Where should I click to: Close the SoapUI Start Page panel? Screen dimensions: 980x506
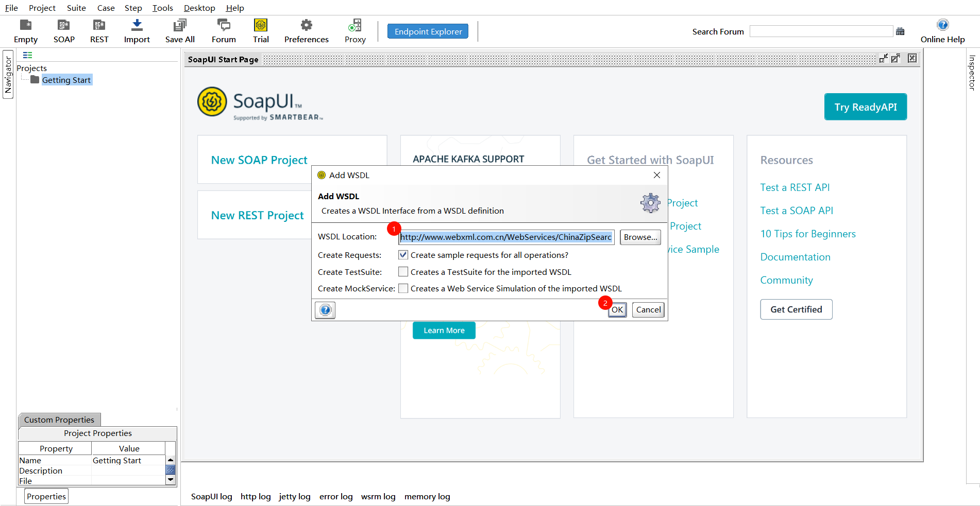[912, 58]
